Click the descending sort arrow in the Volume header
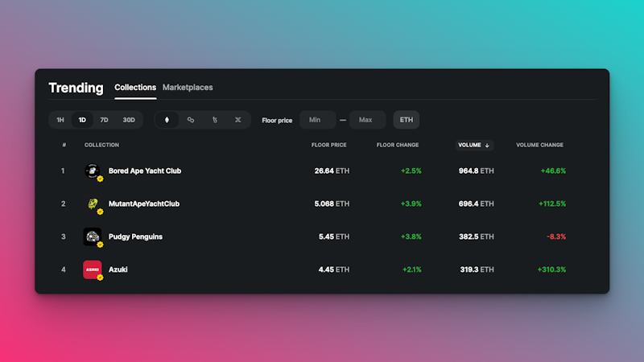Image resolution: width=644 pixels, height=362 pixels. (x=487, y=146)
